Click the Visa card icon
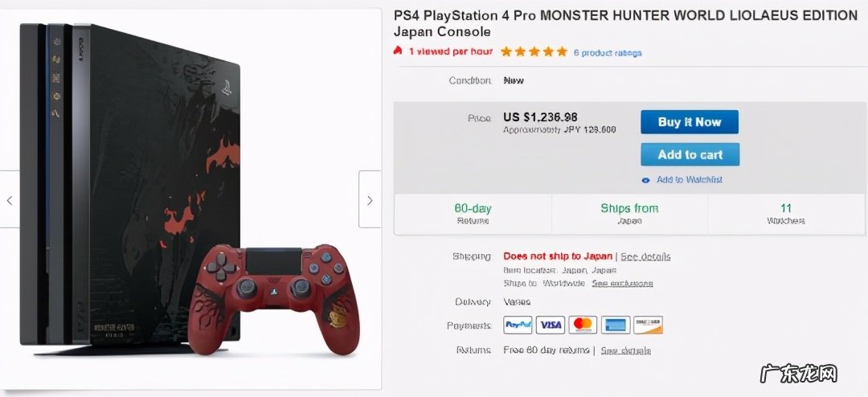The image size is (868, 397). tap(551, 325)
